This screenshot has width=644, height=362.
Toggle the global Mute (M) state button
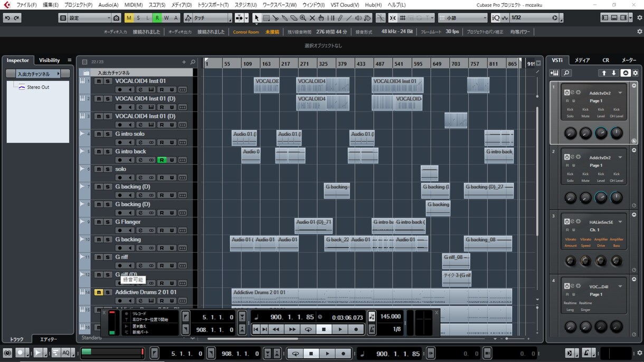(x=129, y=18)
